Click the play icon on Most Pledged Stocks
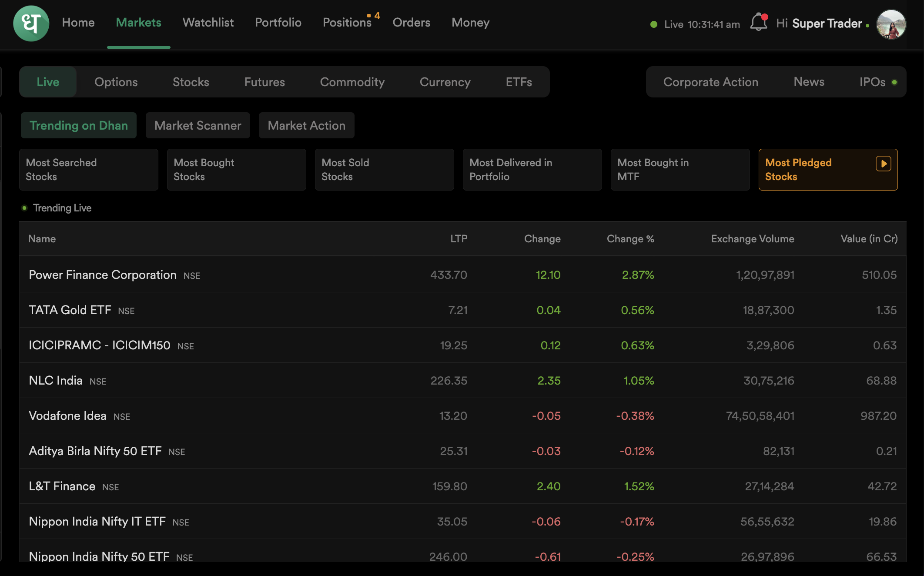Screen dimensions: 924x576 coord(883,164)
